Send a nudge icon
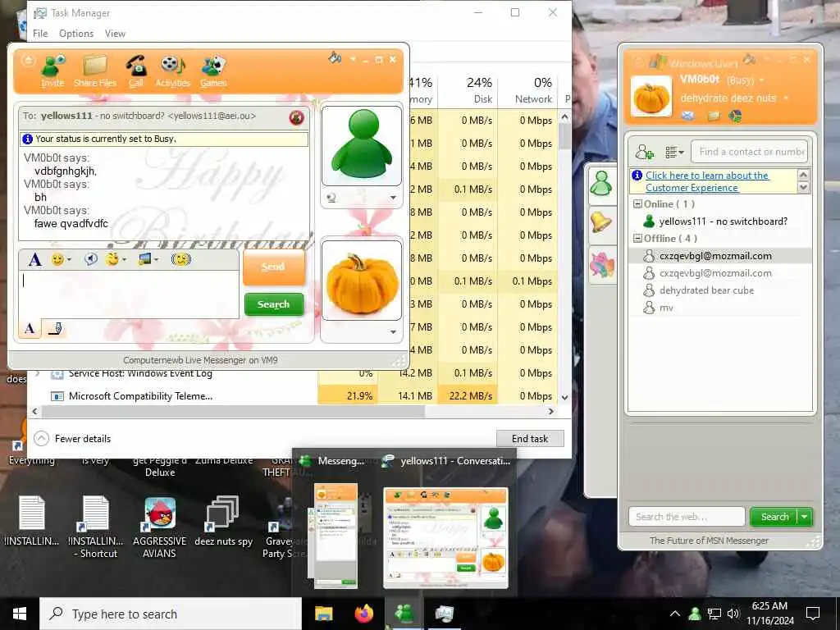The width and height of the screenshot is (840, 630). pyautogui.click(x=181, y=260)
